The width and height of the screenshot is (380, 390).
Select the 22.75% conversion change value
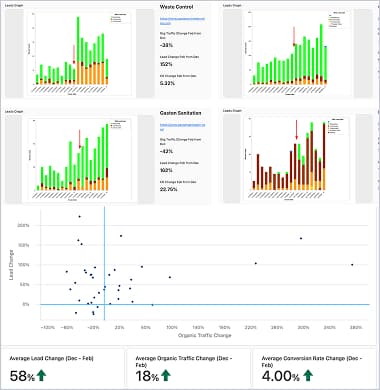168,189
